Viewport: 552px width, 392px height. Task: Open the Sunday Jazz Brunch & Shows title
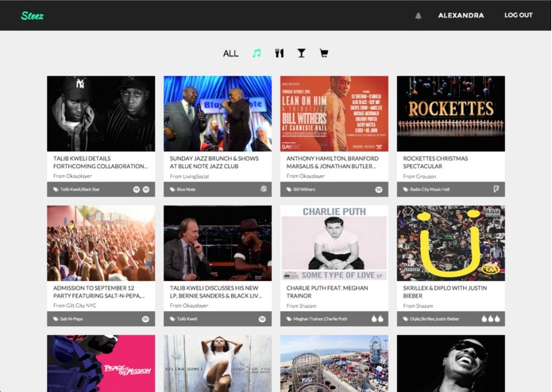click(x=214, y=163)
